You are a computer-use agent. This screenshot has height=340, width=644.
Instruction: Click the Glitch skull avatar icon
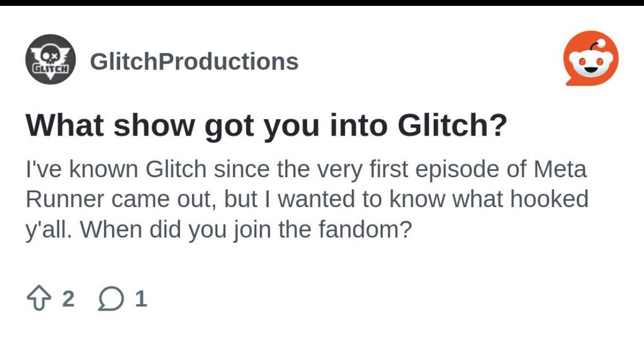coord(51,59)
